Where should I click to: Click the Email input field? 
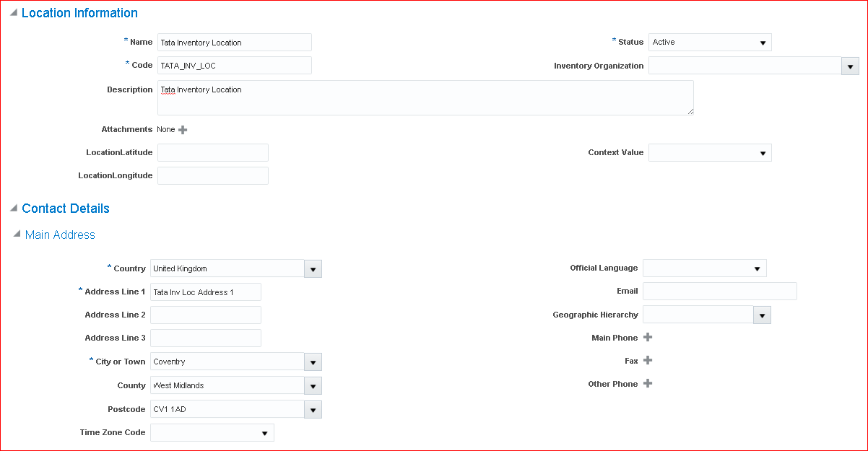(x=719, y=291)
